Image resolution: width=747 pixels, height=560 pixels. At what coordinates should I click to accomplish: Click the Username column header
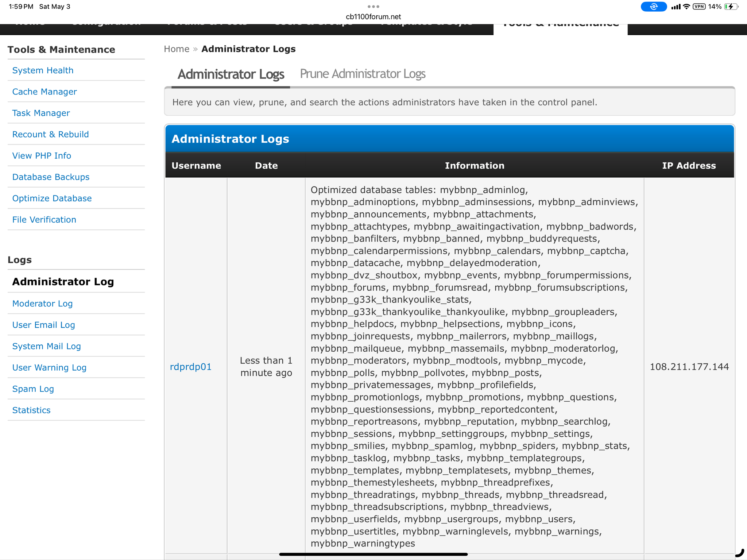click(196, 166)
